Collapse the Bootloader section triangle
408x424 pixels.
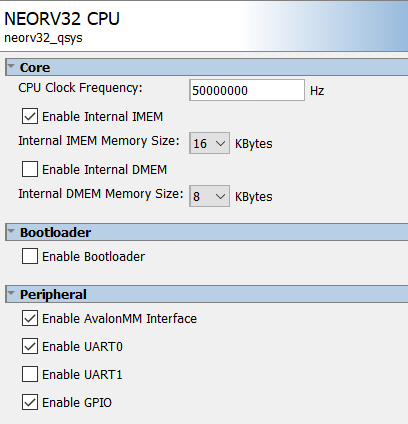[11, 231]
